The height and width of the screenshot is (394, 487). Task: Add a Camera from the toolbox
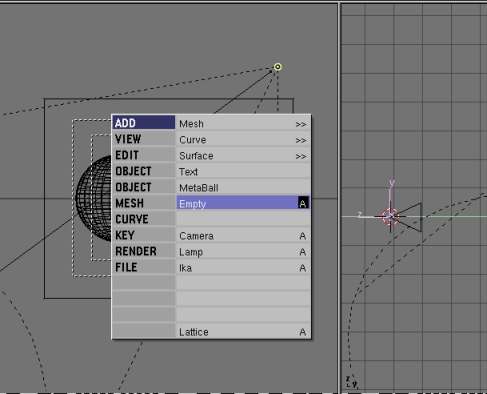click(243, 236)
